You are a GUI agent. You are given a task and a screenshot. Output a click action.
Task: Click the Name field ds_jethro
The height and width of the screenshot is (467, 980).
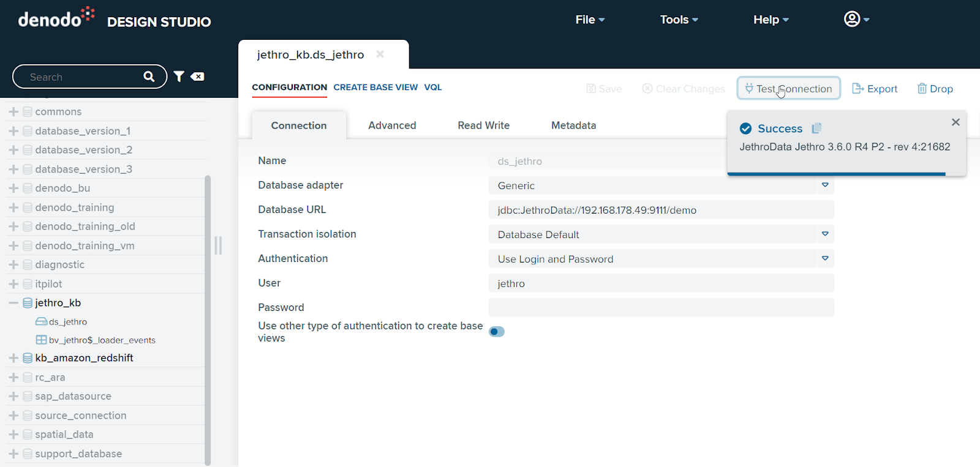pos(607,161)
